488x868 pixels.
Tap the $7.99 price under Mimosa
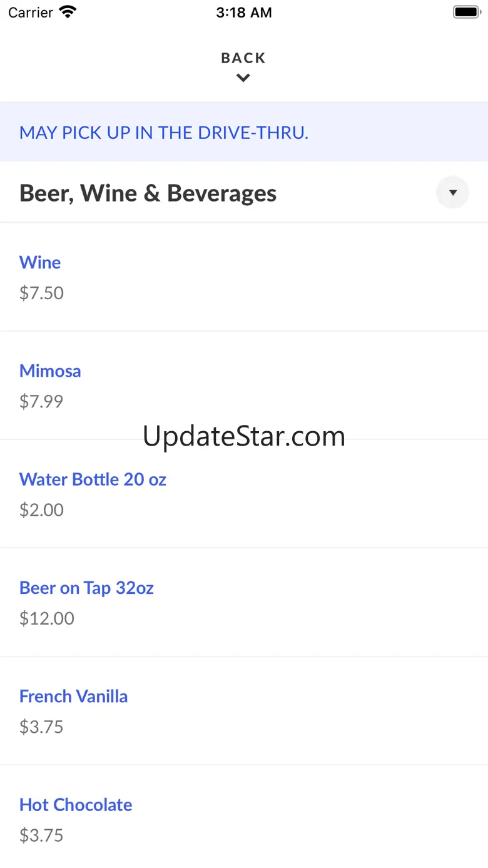click(x=41, y=401)
